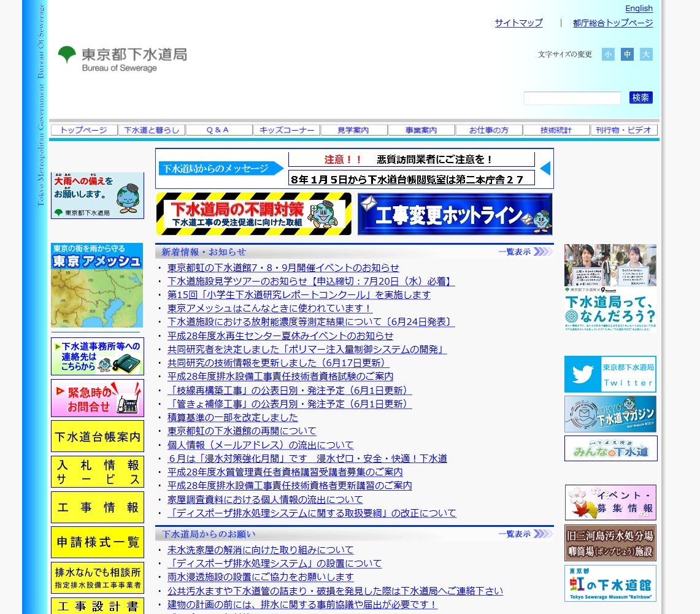Viewport: 700px width, 614px height.
Task: Open the 見学案内 nav tab
Action: 353,130
